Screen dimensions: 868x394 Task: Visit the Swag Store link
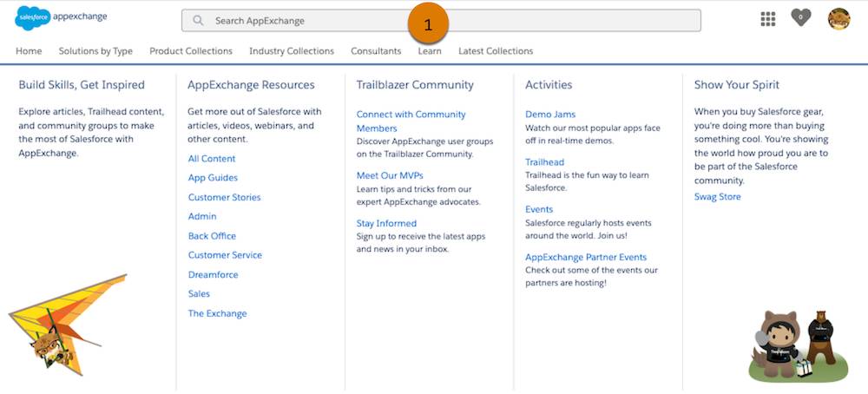tap(718, 196)
